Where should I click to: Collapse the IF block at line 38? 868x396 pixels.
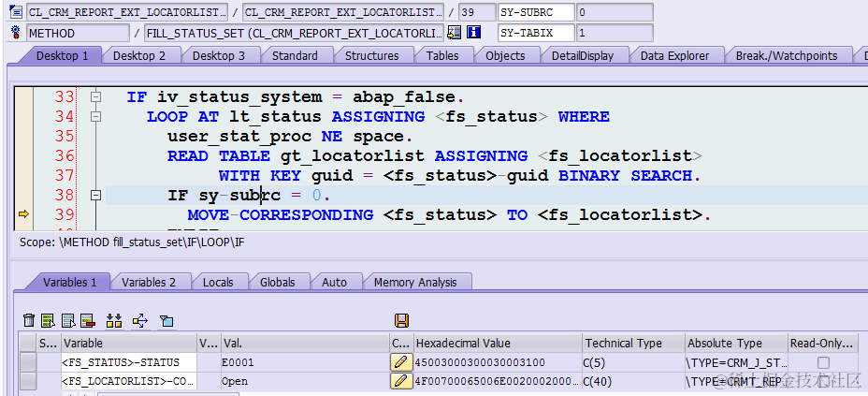click(x=95, y=195)
